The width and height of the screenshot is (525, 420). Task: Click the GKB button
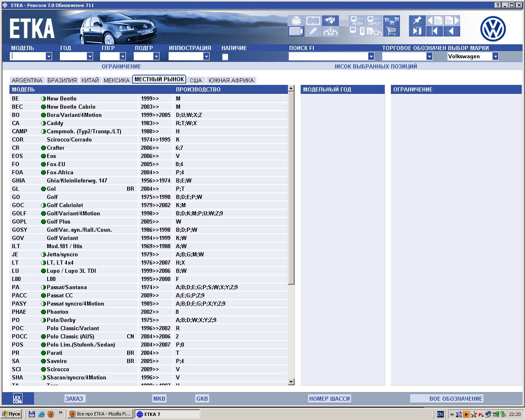coord(202,399)
